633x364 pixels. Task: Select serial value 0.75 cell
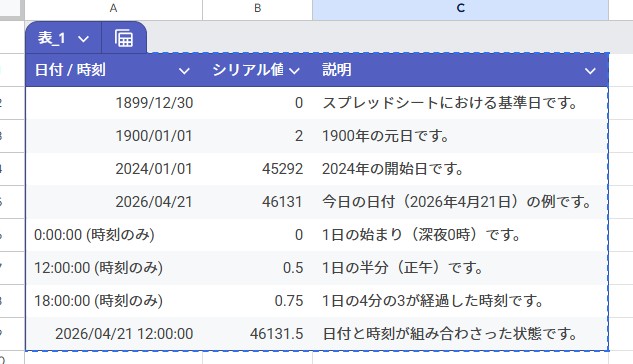tap(258, 301)
